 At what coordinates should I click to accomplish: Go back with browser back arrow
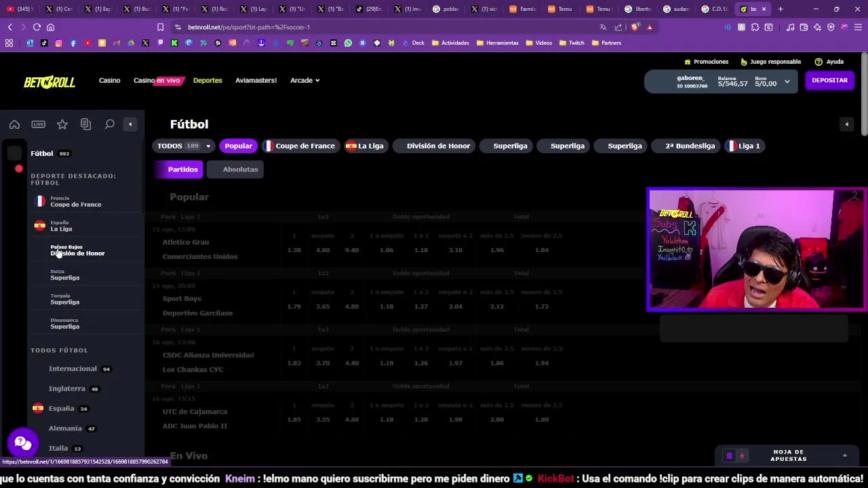pyautogui.click(x=9, y=27)
